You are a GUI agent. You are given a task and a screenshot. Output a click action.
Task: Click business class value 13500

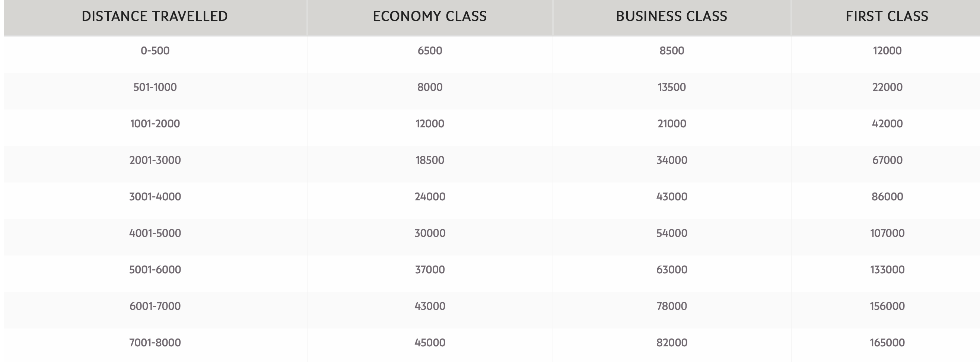(x=671, y=87)
